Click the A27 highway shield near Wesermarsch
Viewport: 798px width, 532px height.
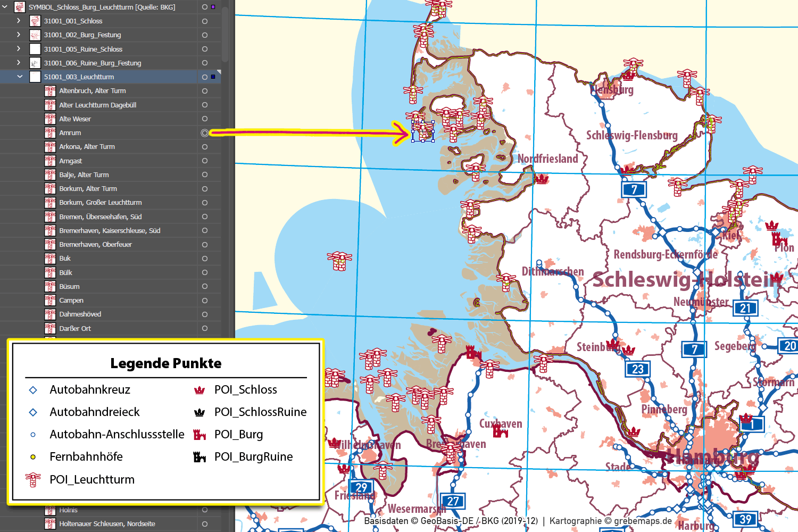click(x=453, y=501)
